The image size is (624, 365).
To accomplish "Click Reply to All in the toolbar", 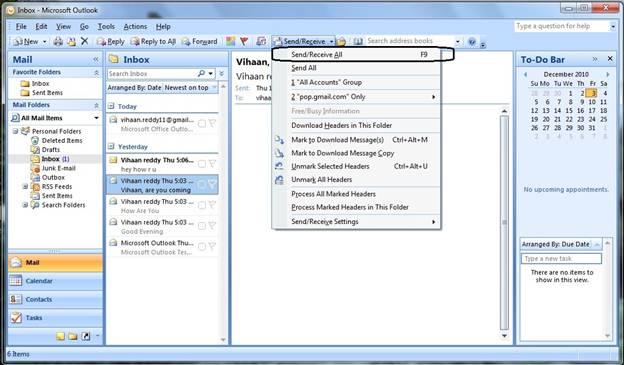I will (x=153, y=41).
